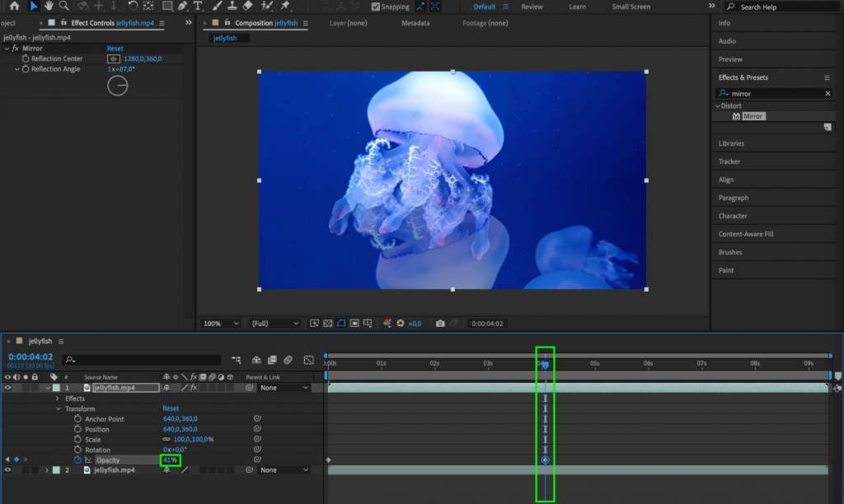844x504 pixels.
Task: Click the Opacity value showing 41%
Action: pyautogui.click(x=171, y=460)
